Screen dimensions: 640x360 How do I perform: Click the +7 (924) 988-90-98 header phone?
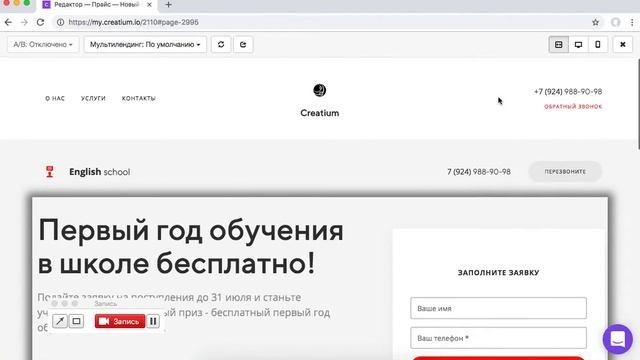pos(568,92)
